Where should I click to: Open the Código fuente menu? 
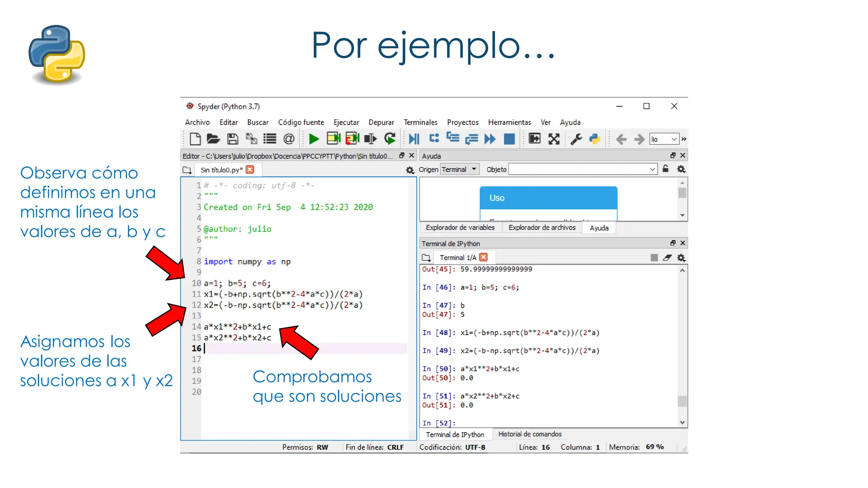(301, 122)
